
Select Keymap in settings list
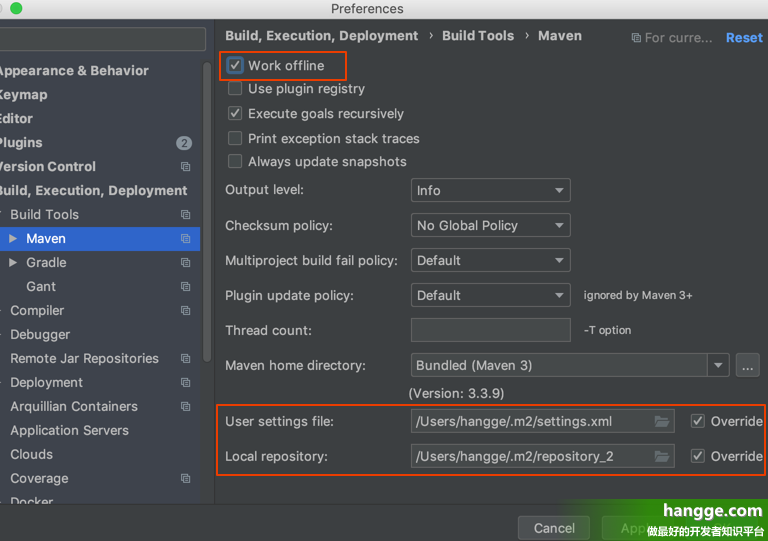coord(24,94)
